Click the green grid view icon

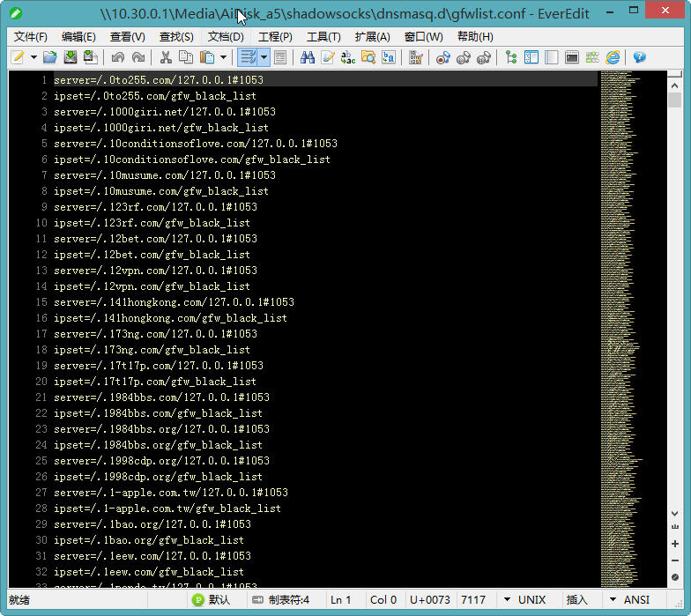[592, 57]
